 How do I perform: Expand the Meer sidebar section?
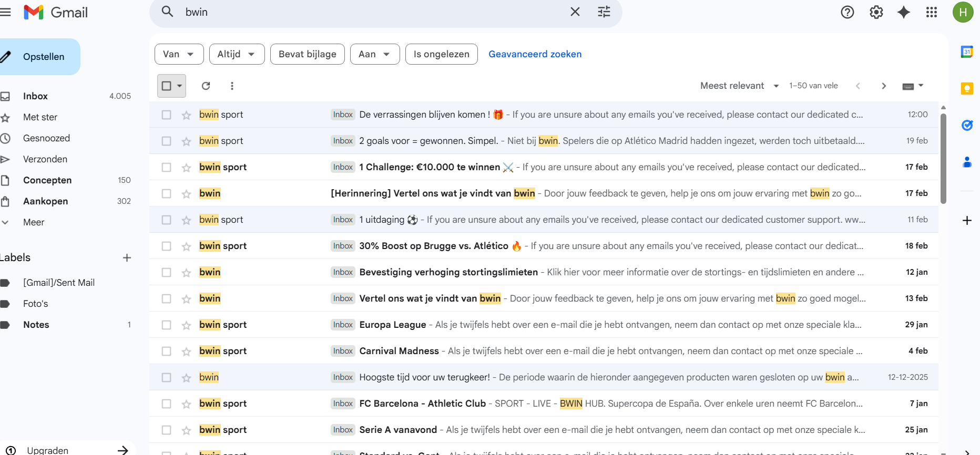click(34, 222)
